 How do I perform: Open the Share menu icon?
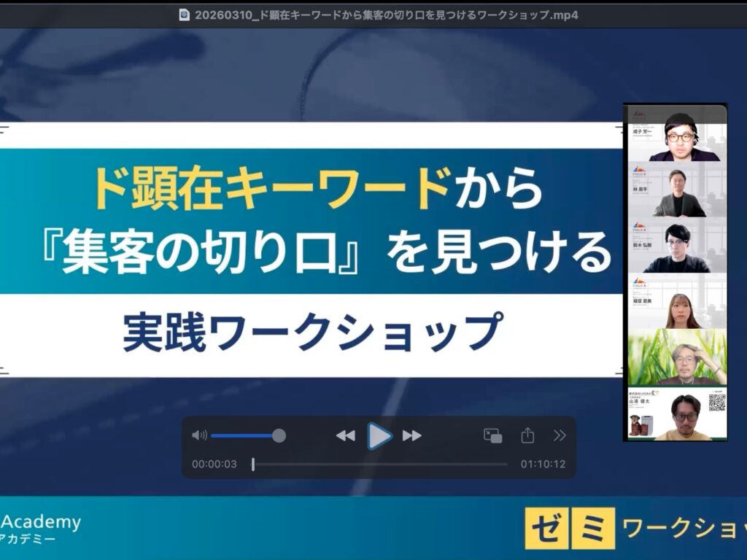click(x=527, y=436)
